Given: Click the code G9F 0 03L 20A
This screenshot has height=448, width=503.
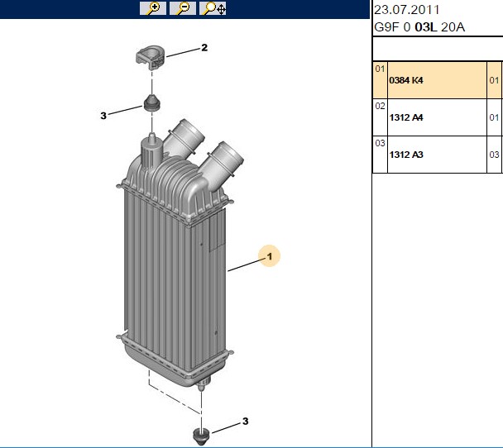Looking at the screenshot, I should (x=419, y=27).
